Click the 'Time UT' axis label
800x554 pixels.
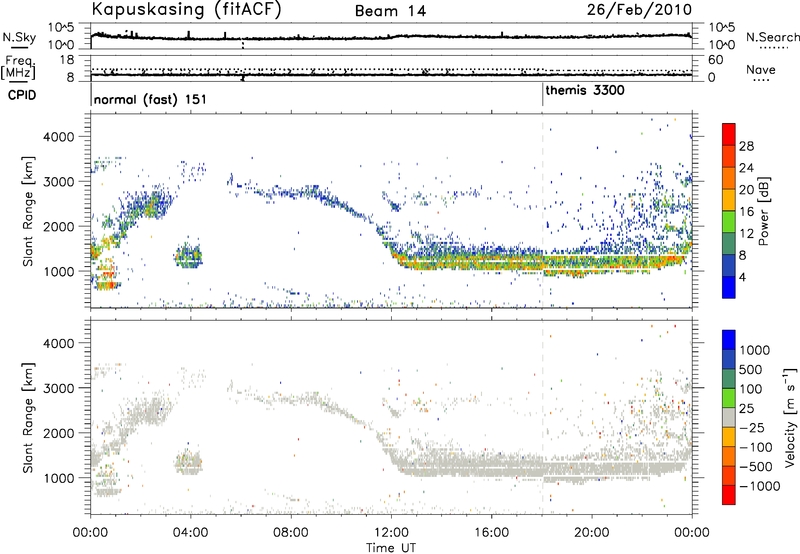[x=391, y=548]
